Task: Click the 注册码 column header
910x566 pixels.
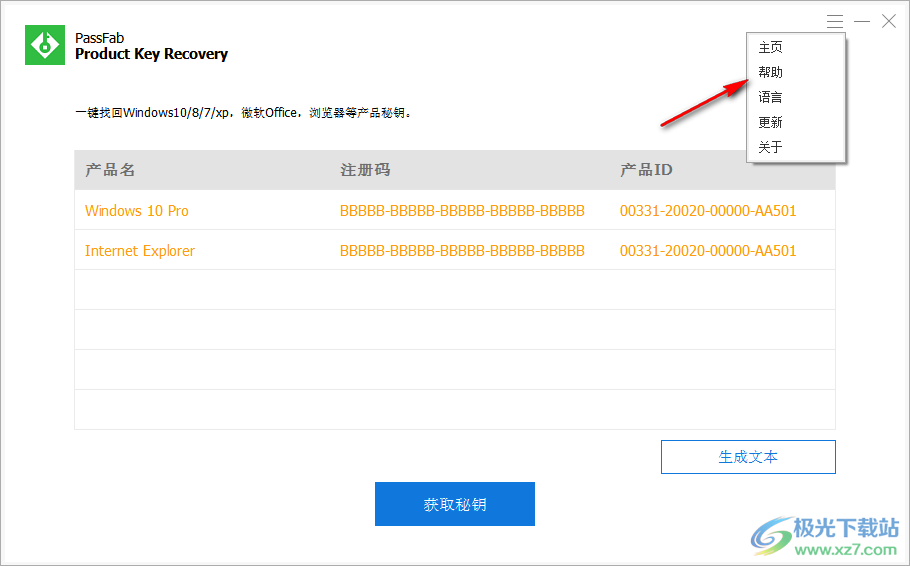Action: click(x=365, y=170)
